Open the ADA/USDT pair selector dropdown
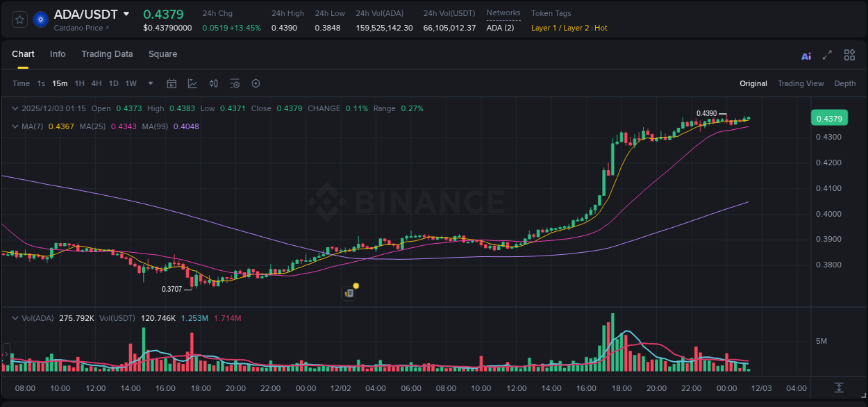 point(126,13)
